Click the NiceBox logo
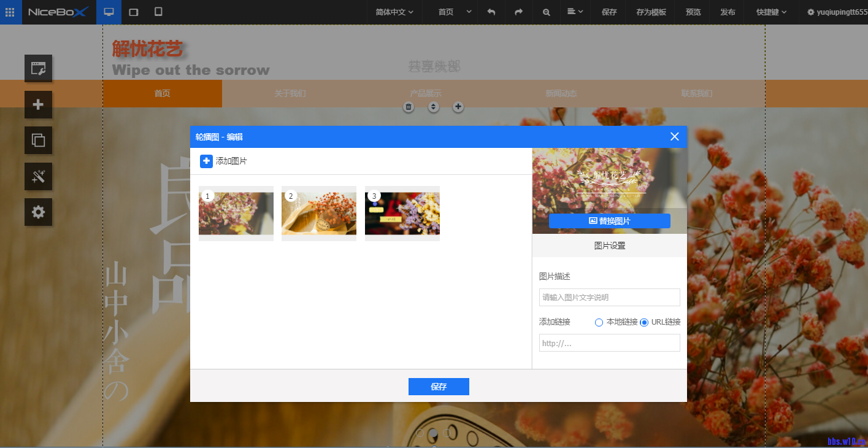 (x=59, y=12)
